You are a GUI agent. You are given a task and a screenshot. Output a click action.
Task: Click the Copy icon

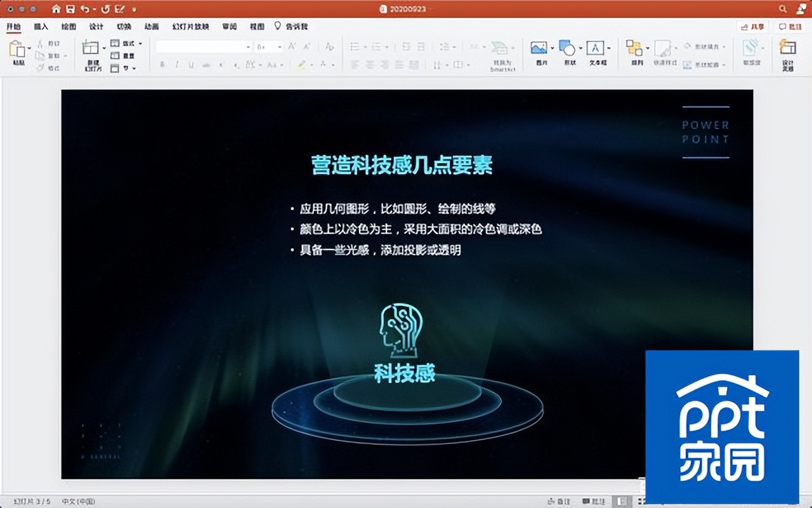tap(41, 55)
